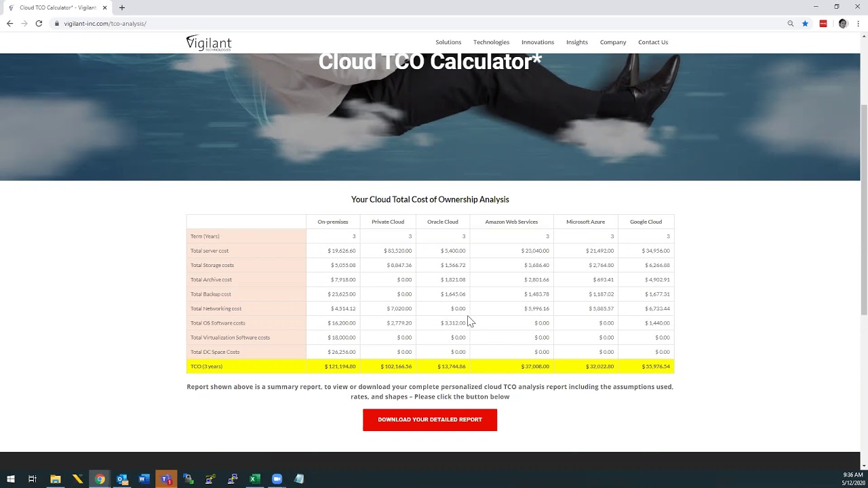Open Microsoft Teams from taskbar

coord(166,479)
